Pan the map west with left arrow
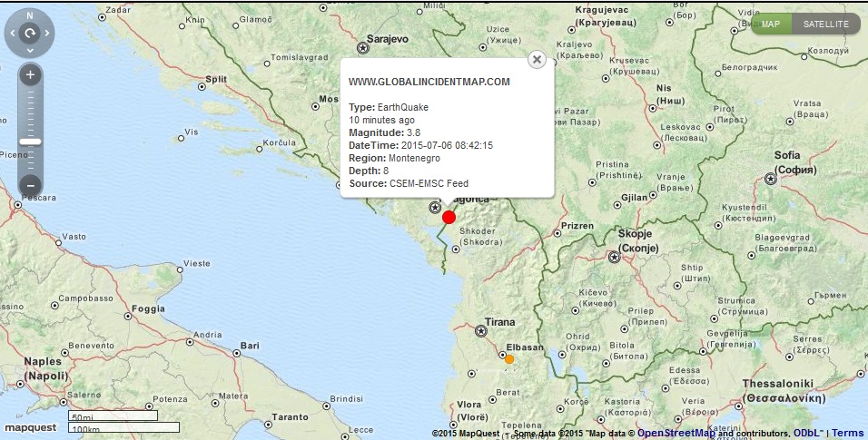 (x=12, y=34)
